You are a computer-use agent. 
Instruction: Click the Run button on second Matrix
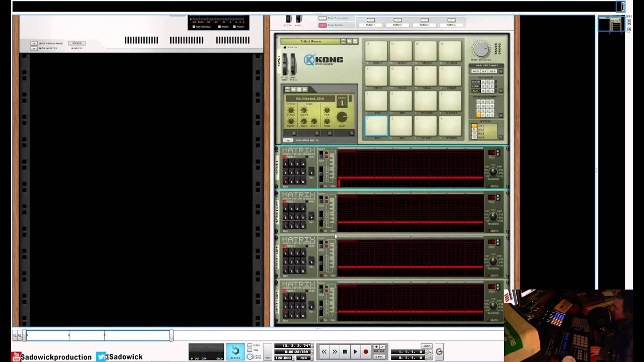311,216
